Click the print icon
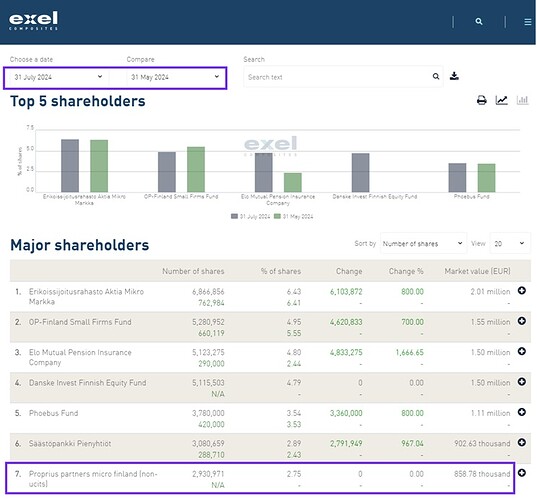Image resolution: width=537 pixels, height=500 pixels. tap(482, 100)
